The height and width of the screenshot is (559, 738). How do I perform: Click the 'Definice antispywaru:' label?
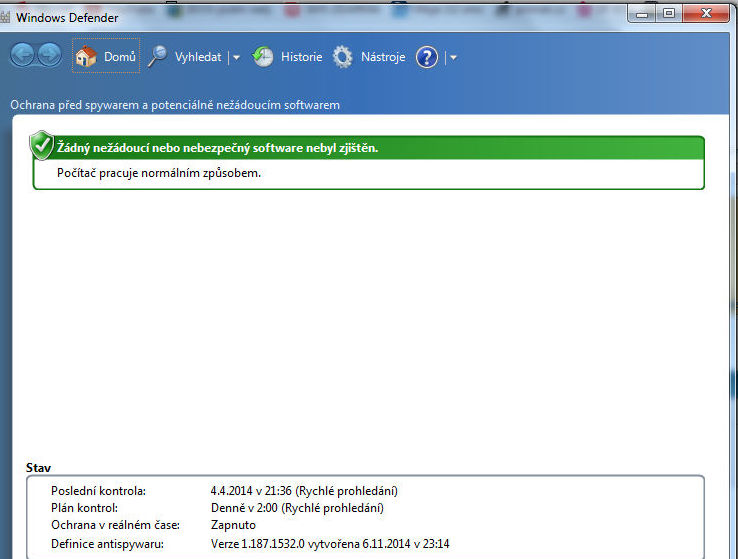107,544
